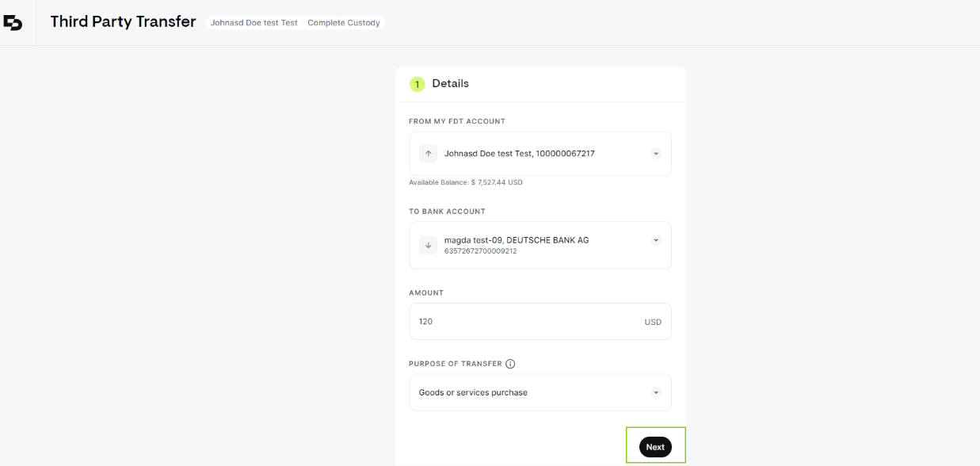Click the info icon beside Purpose of Transfer
This screenshot has height=466, width=980.
[x=510, y=364]
